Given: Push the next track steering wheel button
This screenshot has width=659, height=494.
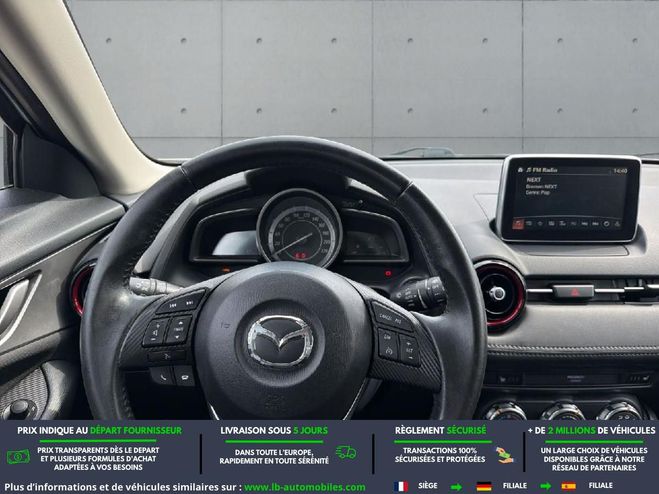Looking at the screenshot, I should tap(191, 301).
